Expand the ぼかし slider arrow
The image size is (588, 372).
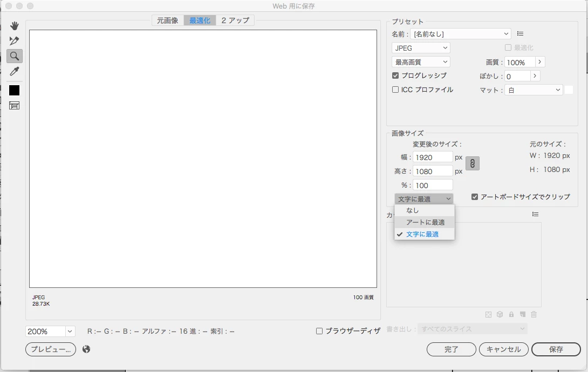535,76
